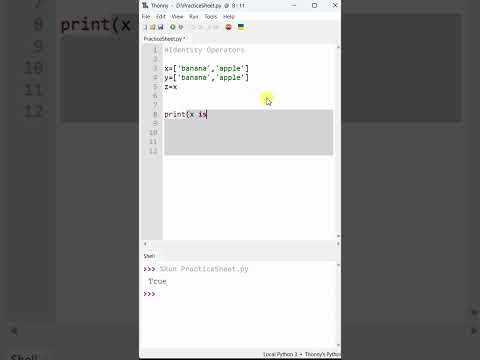Open the File menu
Screen dimensions: 480x360
[x=146, y=16]
